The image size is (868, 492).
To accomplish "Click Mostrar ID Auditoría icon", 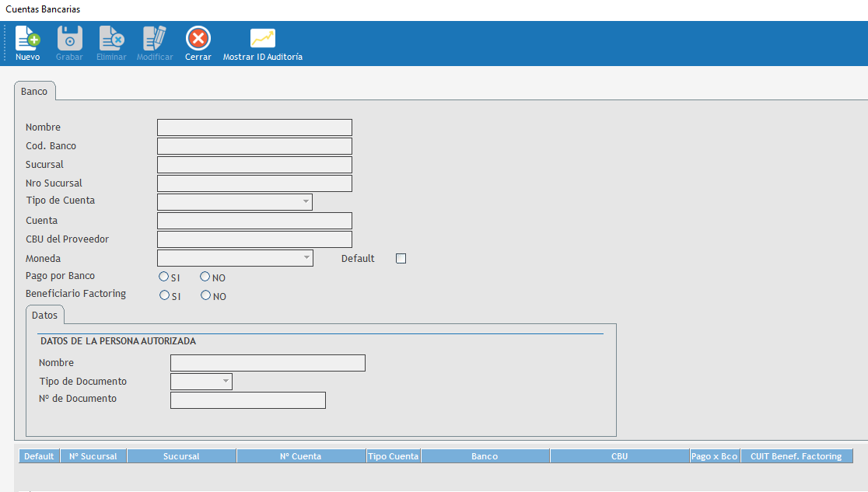I will click(262, 39).
